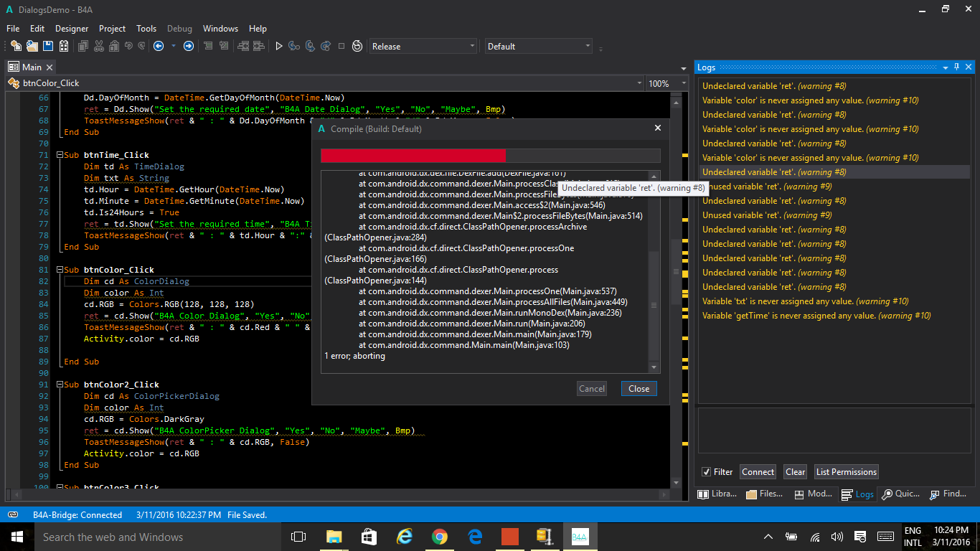
Task: Click the debugger Step Over icon
Action: pos(310,46)
